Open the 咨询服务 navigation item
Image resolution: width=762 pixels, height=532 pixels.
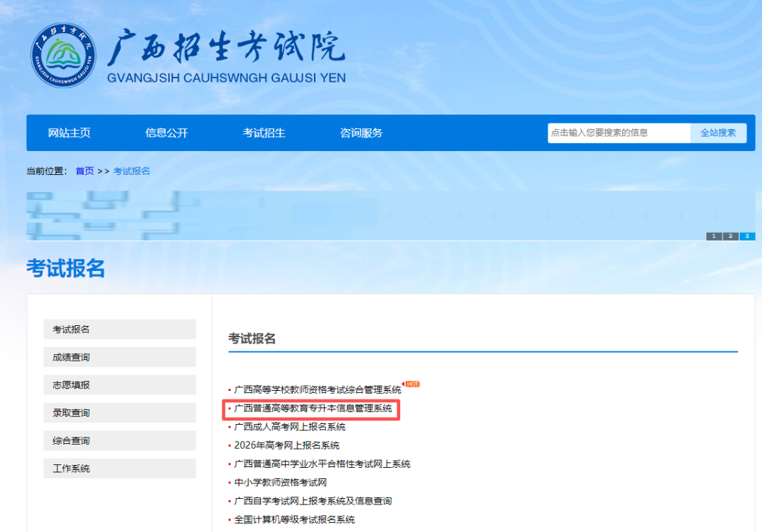[361, 133]
